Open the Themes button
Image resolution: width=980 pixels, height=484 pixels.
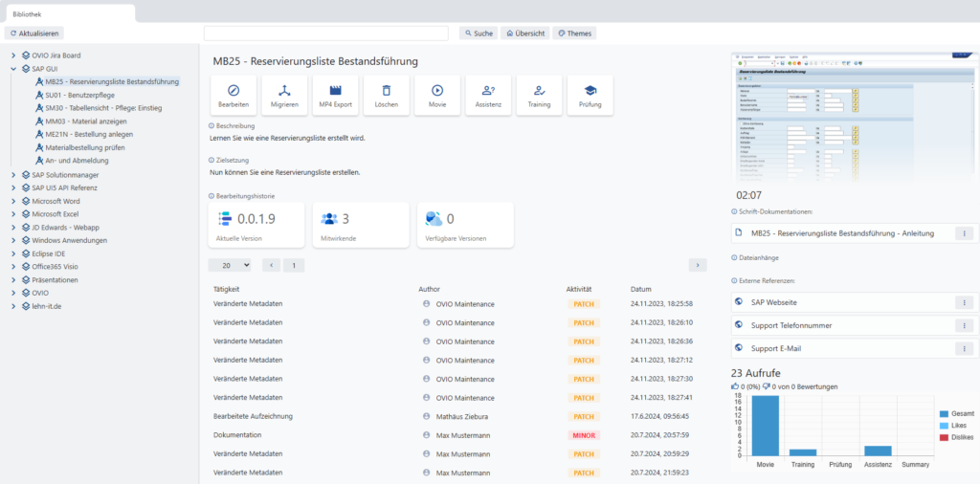click(x=575, y=33)
